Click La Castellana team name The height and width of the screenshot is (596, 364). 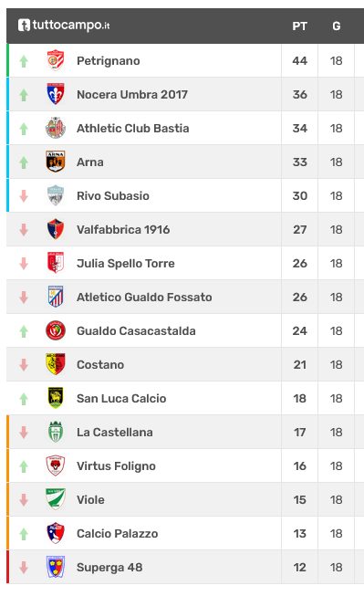coord(115,433)
